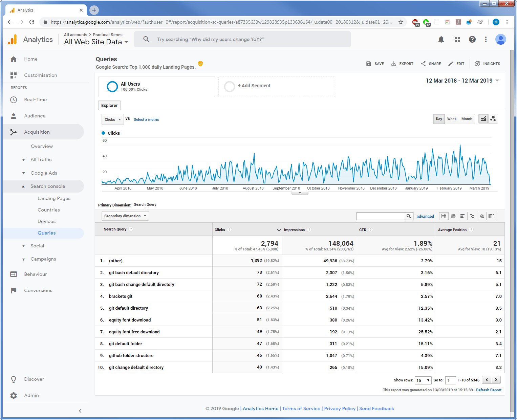
Task: Set chart granularity to Month
Action: [467, 119]
